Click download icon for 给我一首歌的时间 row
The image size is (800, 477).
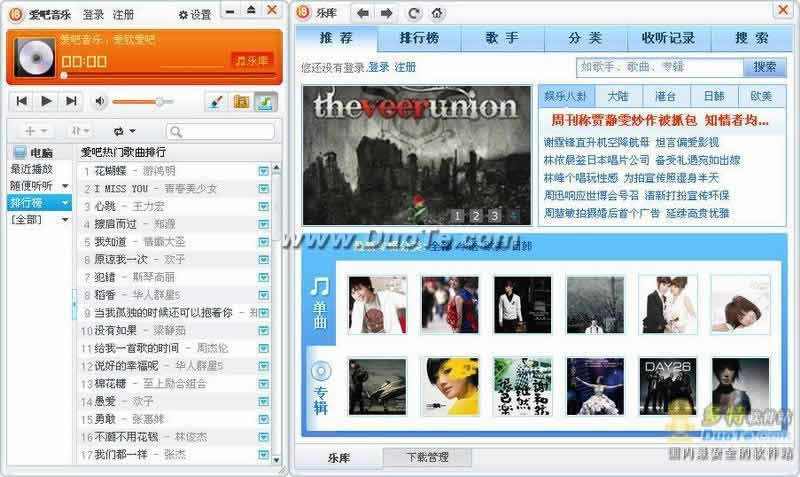tap(263, 348)
